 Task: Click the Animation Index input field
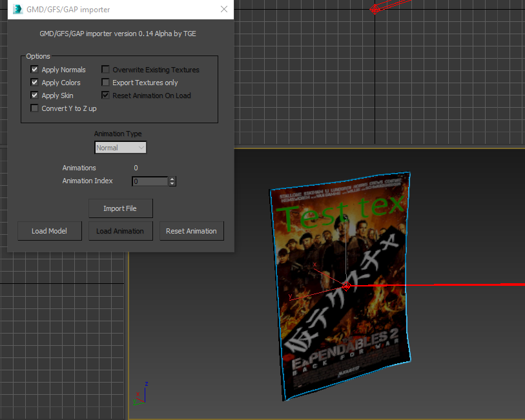150,181
